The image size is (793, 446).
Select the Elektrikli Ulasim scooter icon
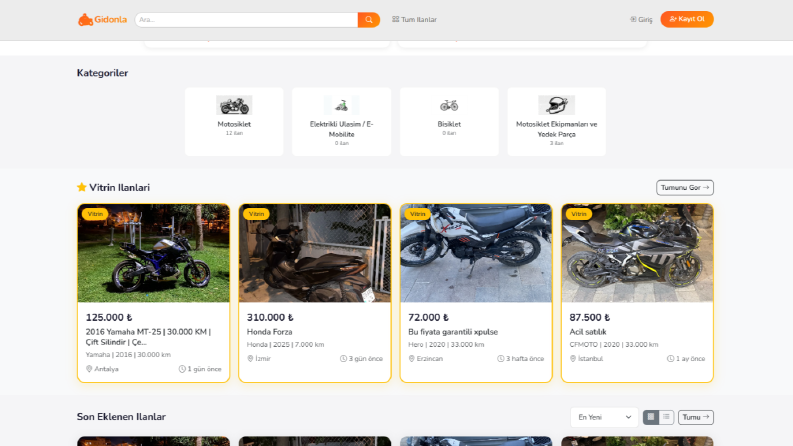tap(341, 105)
